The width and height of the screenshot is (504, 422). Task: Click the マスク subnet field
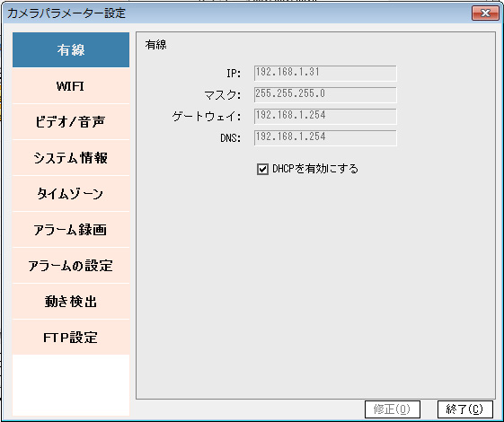point(325,95)
